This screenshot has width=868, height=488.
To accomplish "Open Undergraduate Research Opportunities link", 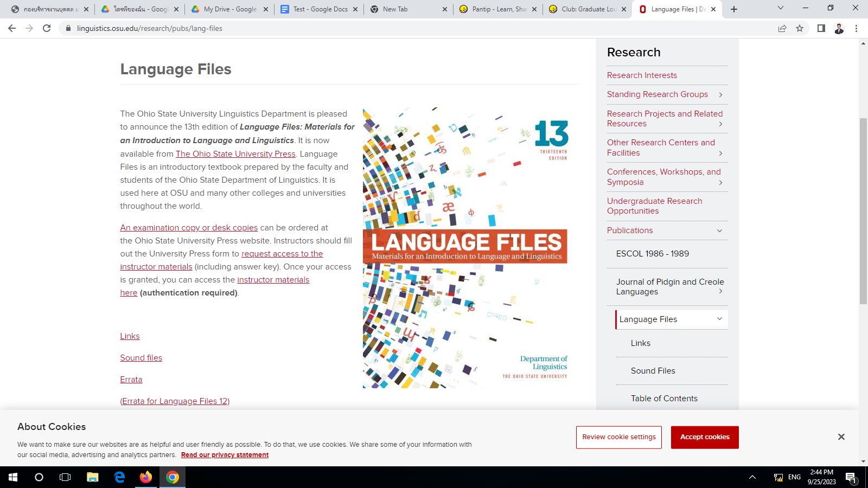I will pyautogui.click(x=654, y=206).
